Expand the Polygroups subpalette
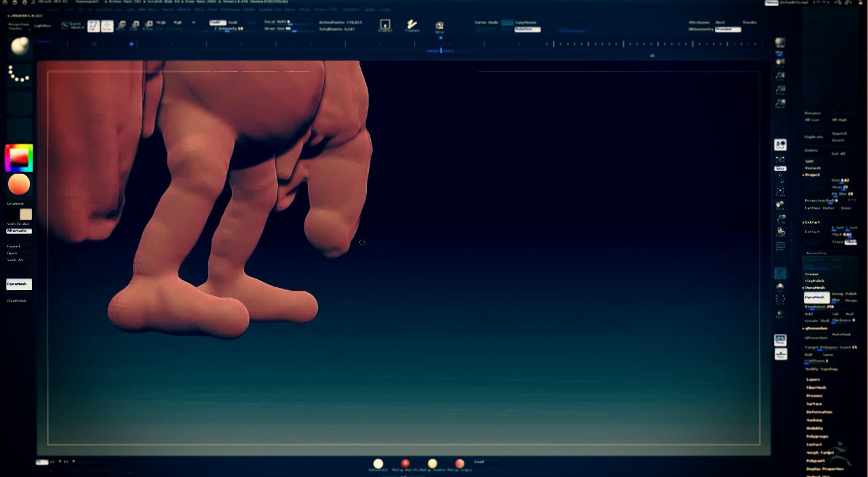Screen dimensions: 868x477 [817, 437]
